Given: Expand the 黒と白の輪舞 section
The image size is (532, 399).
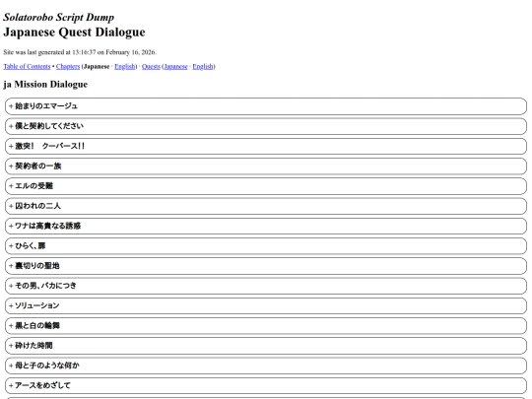Looking at the screenshot, I should click(x=266, y=326).
